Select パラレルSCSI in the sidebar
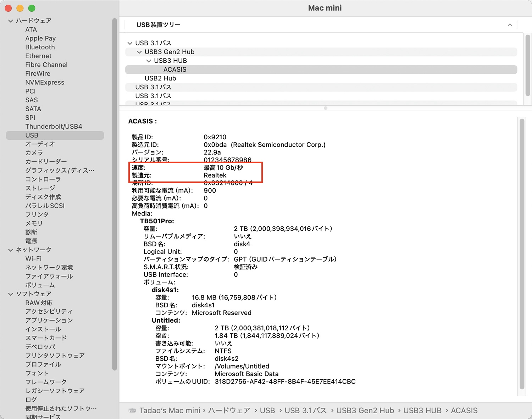Viewport: 532px width, 419px height. click(x=45, y=206)
